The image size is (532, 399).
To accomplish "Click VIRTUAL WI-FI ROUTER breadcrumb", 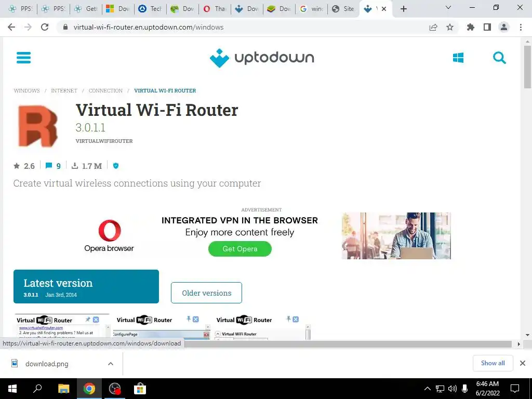I will [165, 90].
